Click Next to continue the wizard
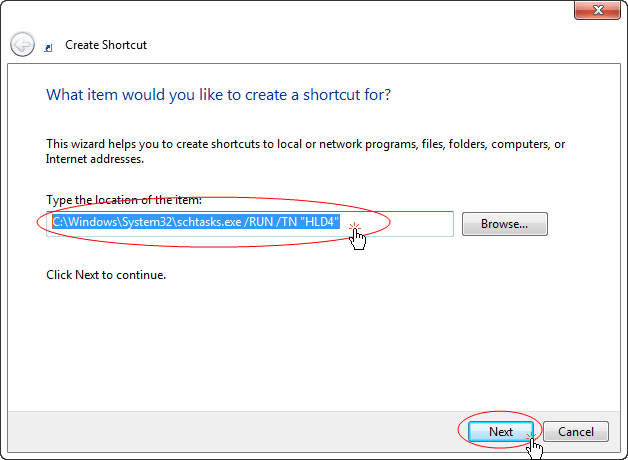 click(501, 432)
